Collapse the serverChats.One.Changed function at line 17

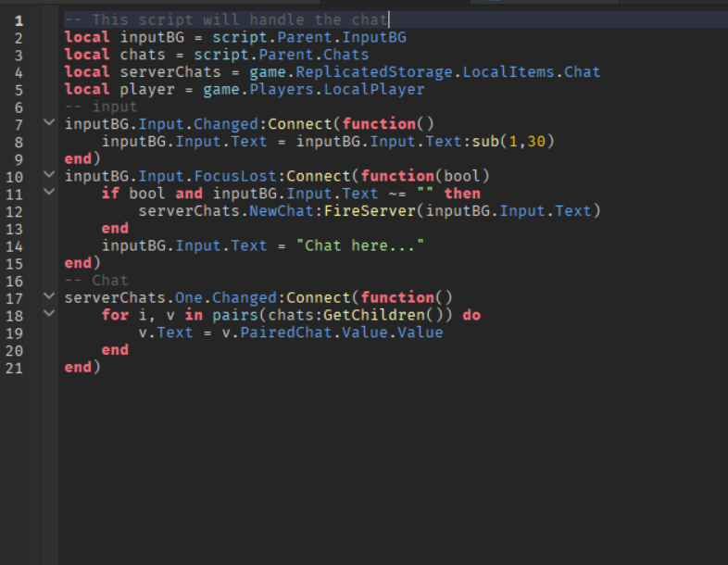pyautogui.click(x=49, y=295)
